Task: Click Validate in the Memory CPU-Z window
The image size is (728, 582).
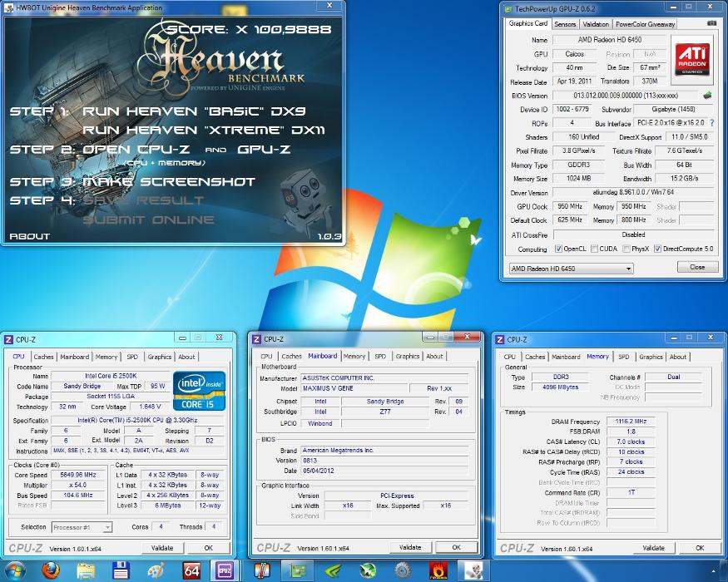Action: [x=653, y=548]
